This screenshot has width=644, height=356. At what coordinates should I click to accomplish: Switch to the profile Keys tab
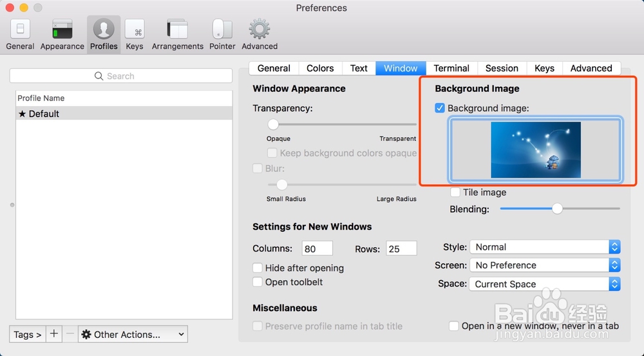tap(545, 68)
